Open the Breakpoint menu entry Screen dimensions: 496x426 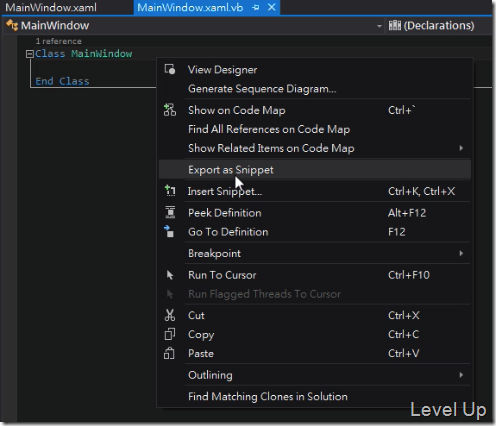click(315, 253)
